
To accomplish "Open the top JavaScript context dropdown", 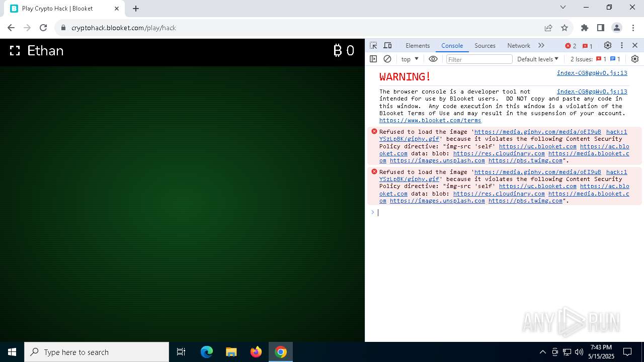I will (410, 59).
